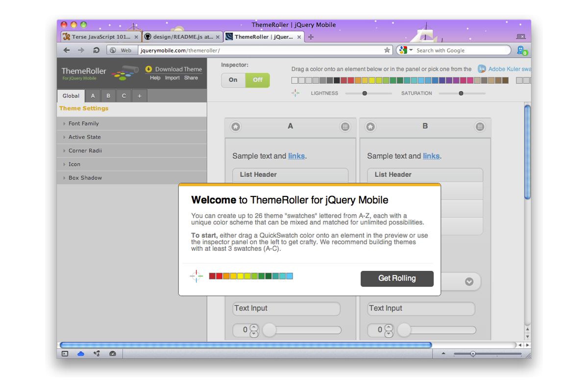The height and width of the screenshot is (392, 588).
Task: Switch Inspector to Off
Action: [x=258, y=80]
